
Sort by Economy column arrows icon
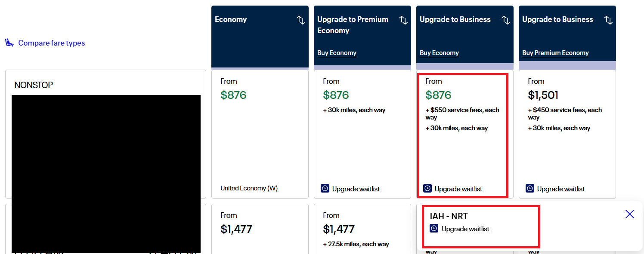301,20
